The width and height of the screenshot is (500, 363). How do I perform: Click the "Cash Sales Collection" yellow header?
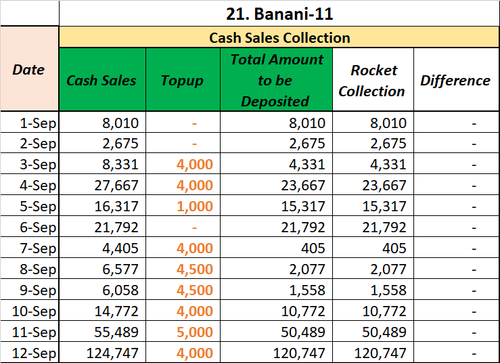click(x=279, y=37)
